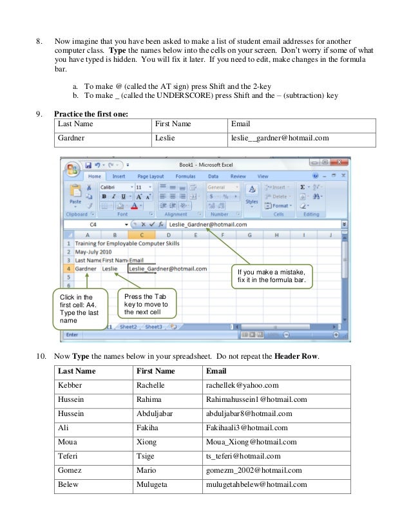Switch to the Page Layout ribbon tab
411x532 pixels.
coord(150,176)
